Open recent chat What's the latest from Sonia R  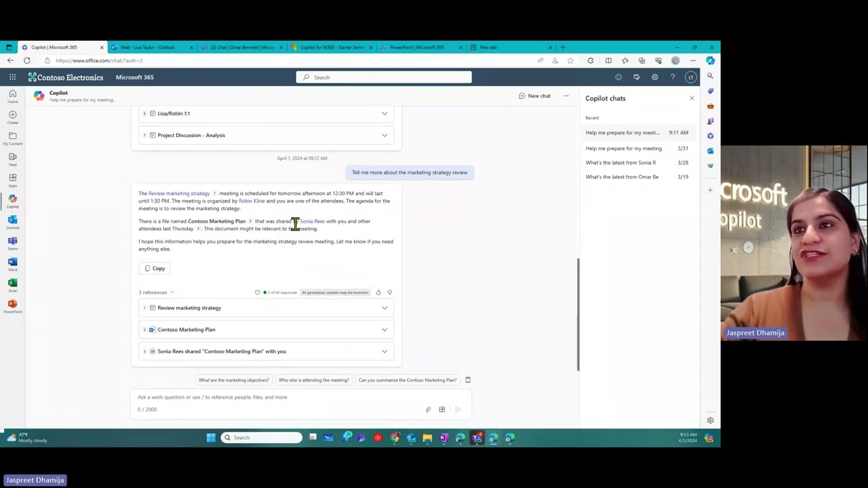(x=637, y=163)
